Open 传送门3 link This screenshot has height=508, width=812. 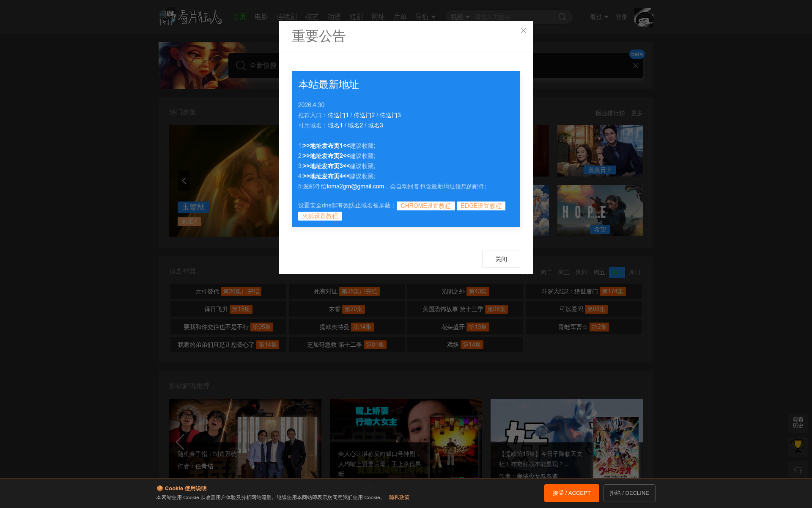390,115
